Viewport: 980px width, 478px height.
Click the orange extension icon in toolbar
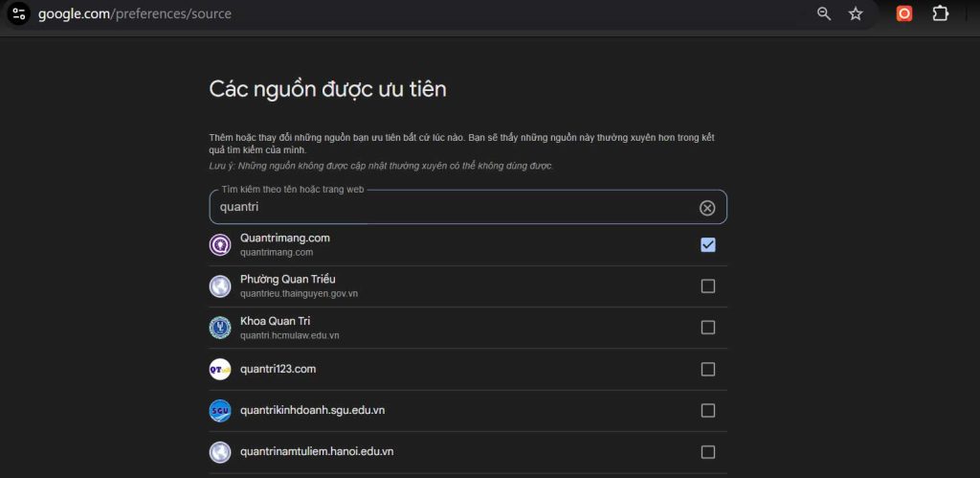point(903,13)
